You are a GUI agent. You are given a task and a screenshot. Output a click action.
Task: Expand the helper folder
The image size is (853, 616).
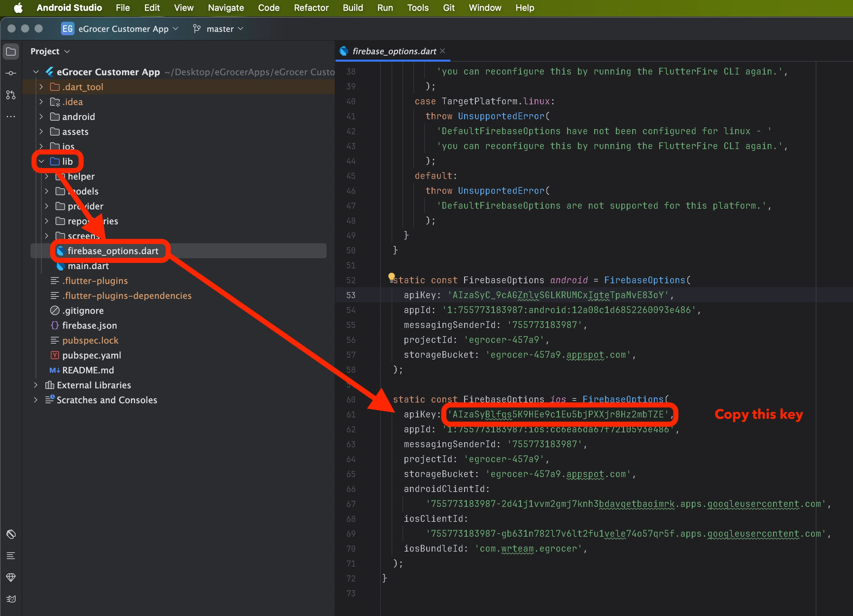coord(46,176)
